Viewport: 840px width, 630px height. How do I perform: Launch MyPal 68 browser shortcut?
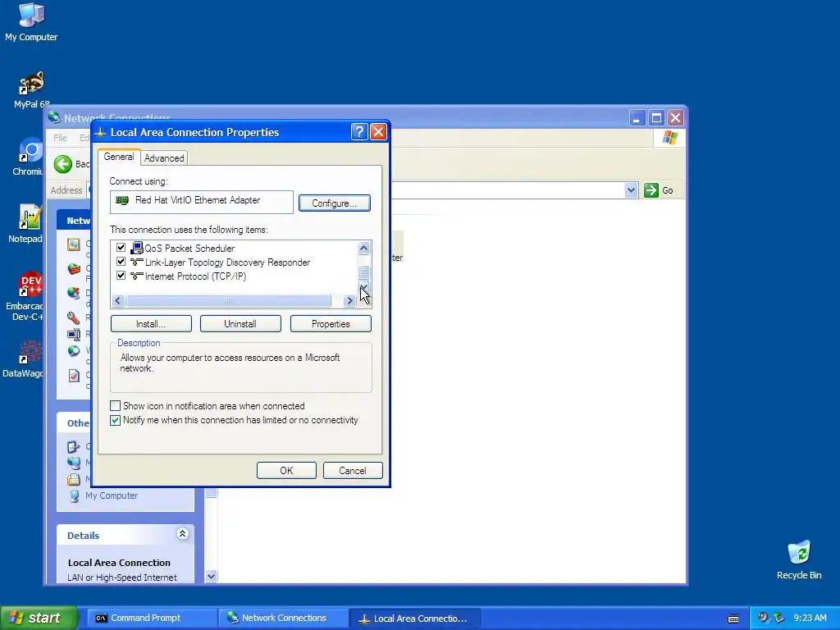31,89
